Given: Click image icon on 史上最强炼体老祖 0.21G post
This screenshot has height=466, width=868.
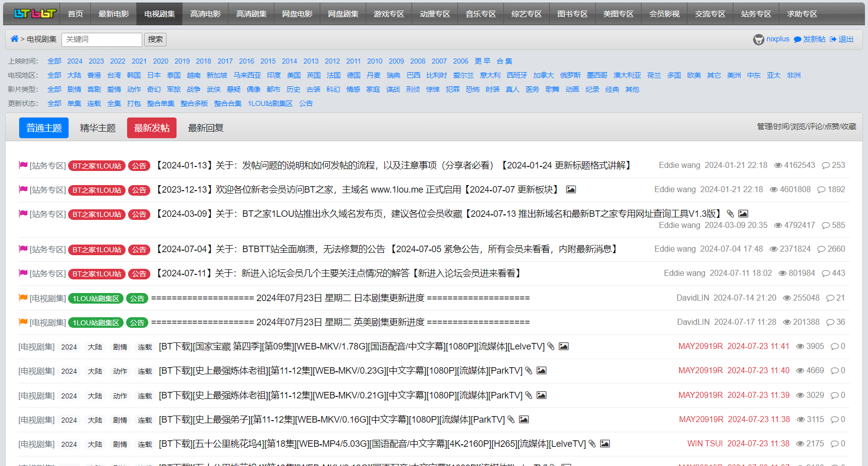Looking at the screenshot, I should (x=542, y=395).
